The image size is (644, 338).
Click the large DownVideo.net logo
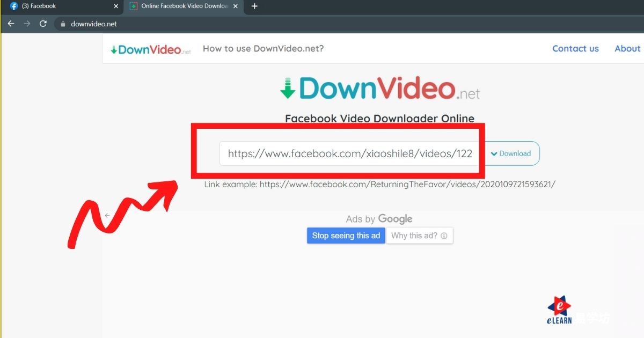tap(380, 89)
